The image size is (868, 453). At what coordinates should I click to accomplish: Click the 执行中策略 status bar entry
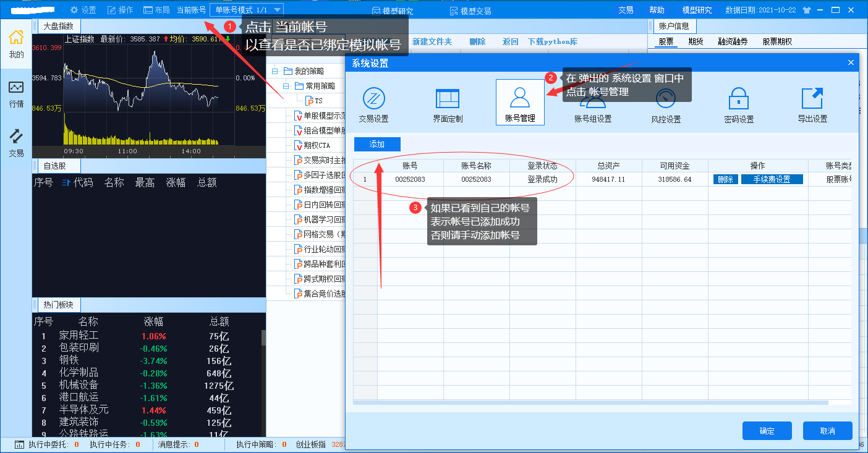261,444
